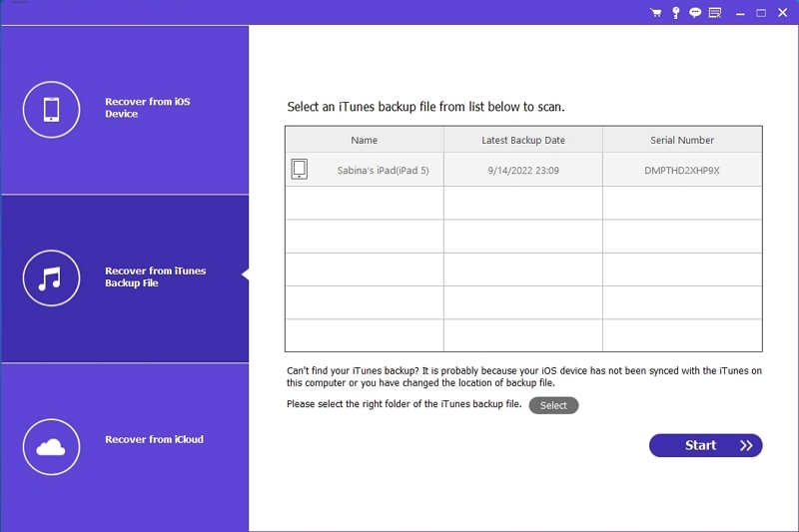Open Recover from iCloud mode

(154, 439)
